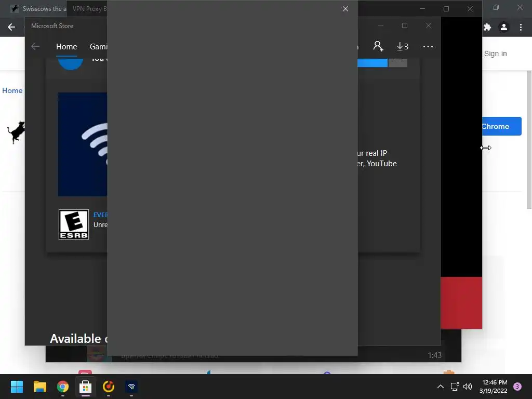The height and width of the screenshot is (399, 532).
Task: Open the Gaming tab in Microsoft Store
Action: (x=98, y=46)
